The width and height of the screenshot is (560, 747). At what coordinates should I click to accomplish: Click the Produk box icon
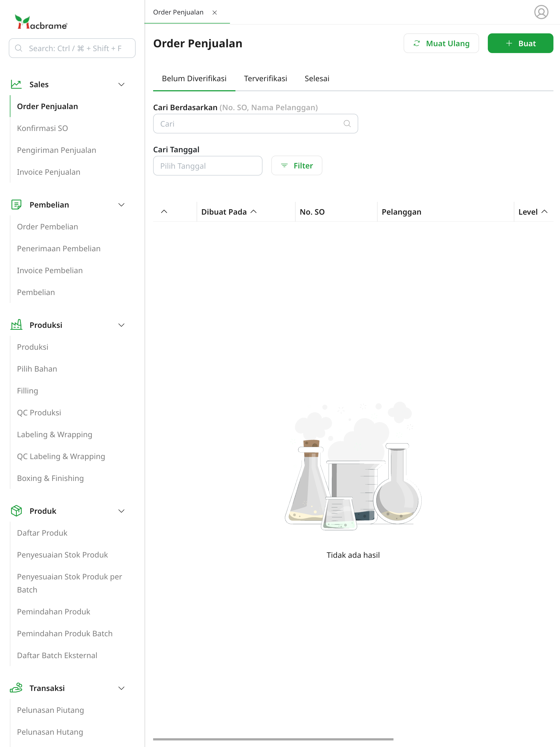[x=16, y=510]
